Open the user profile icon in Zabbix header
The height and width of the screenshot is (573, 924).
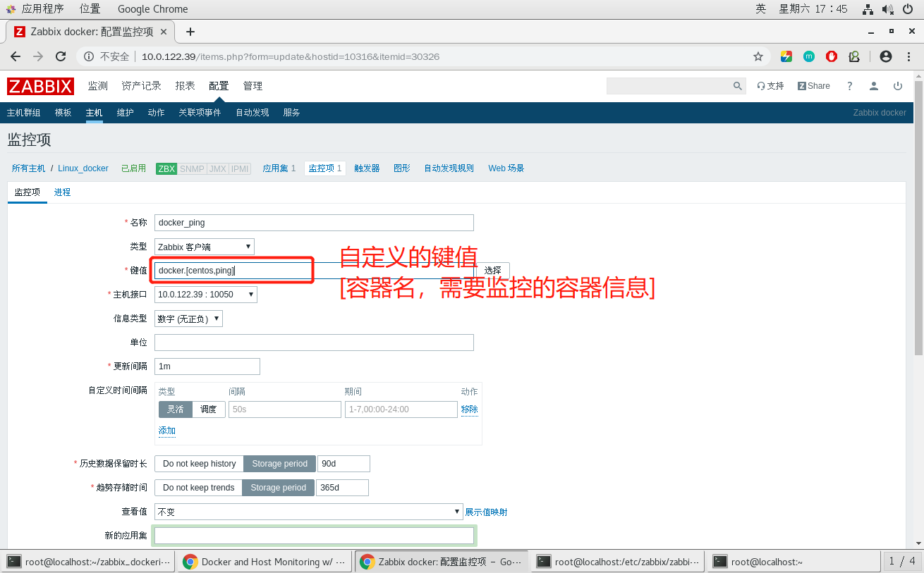874,85
